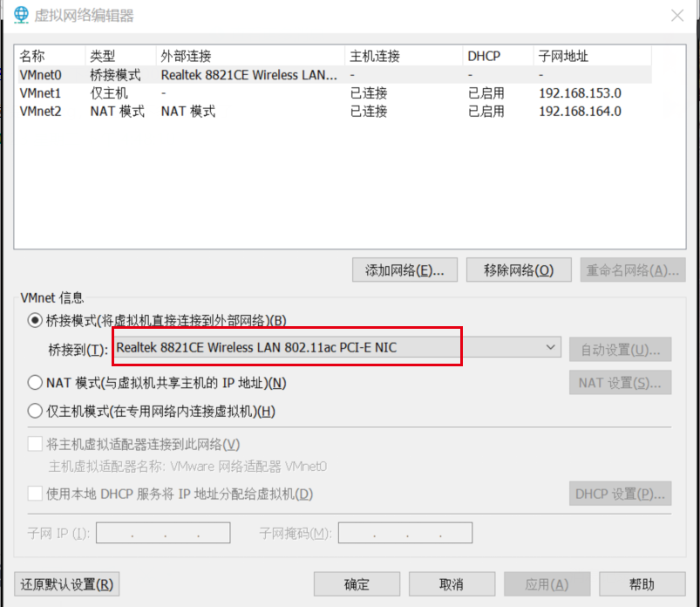This screenshot has width=700, height=607.
Task: Cancel with the 取消 button
Action: (x=452, y=584)
